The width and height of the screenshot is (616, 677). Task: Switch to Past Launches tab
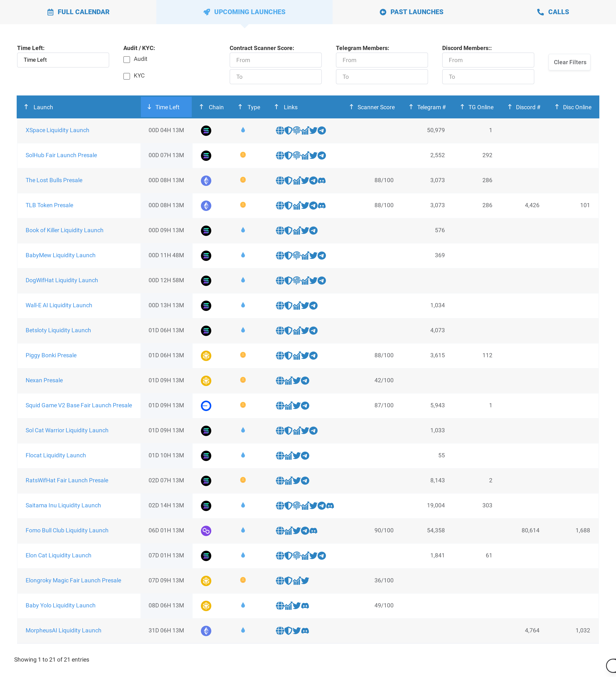[412, 12]
